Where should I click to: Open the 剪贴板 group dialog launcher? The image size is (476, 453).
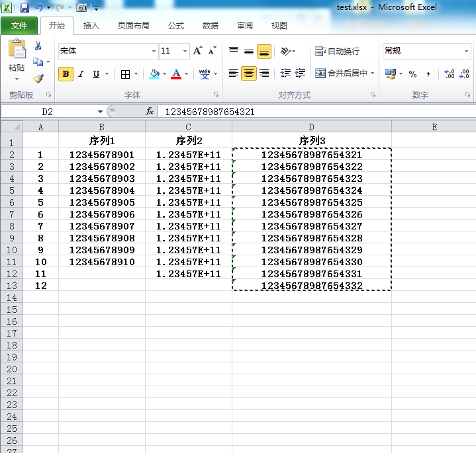click(x=48, y=95)
